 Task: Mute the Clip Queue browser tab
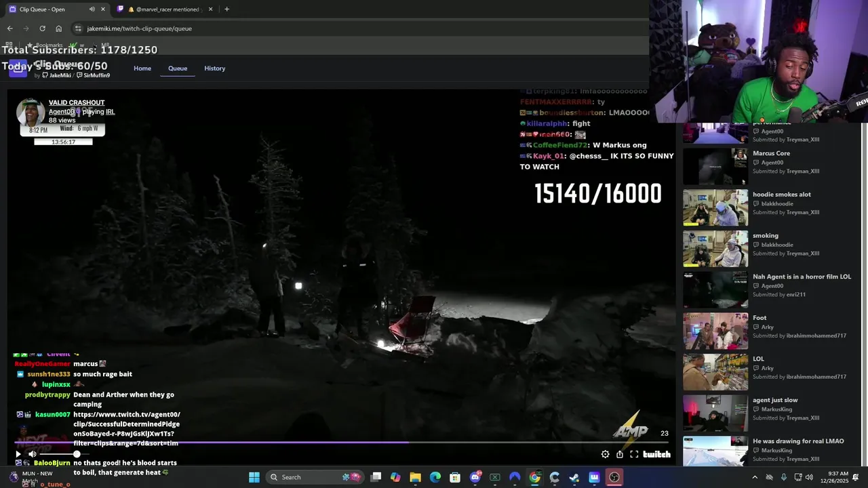point(92,9)
